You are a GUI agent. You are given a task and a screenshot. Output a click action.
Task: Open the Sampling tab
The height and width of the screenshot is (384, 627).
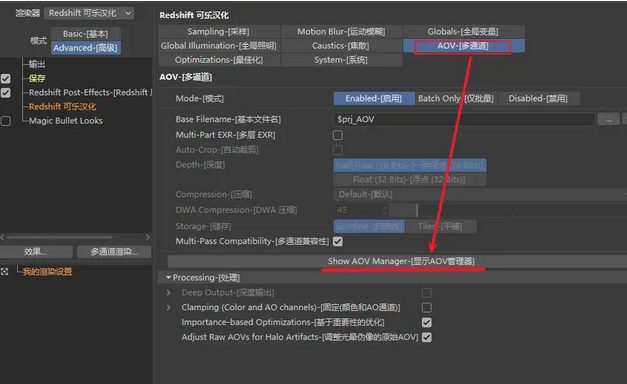[x=219, y=32]
